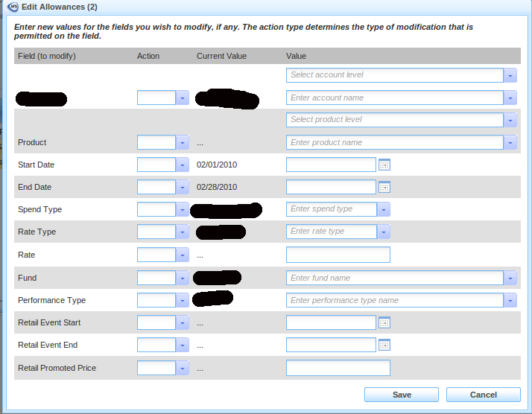Open the Product Action dropdown

pos(183,142)
